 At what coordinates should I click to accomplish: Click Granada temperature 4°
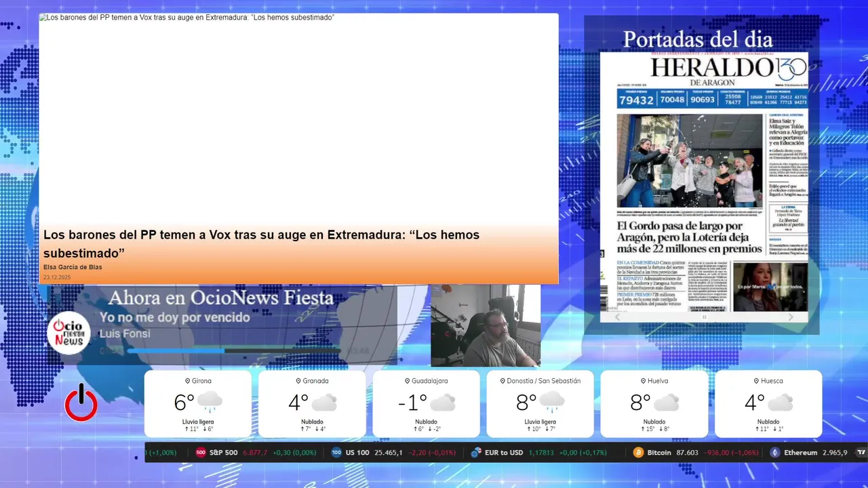click(x=298, y=403)
